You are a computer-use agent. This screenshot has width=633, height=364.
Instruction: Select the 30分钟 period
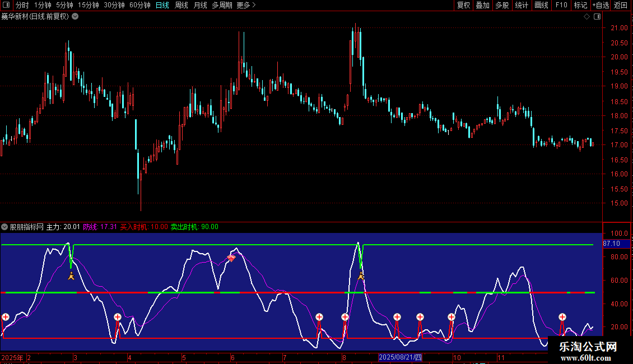tap(114, 5)
